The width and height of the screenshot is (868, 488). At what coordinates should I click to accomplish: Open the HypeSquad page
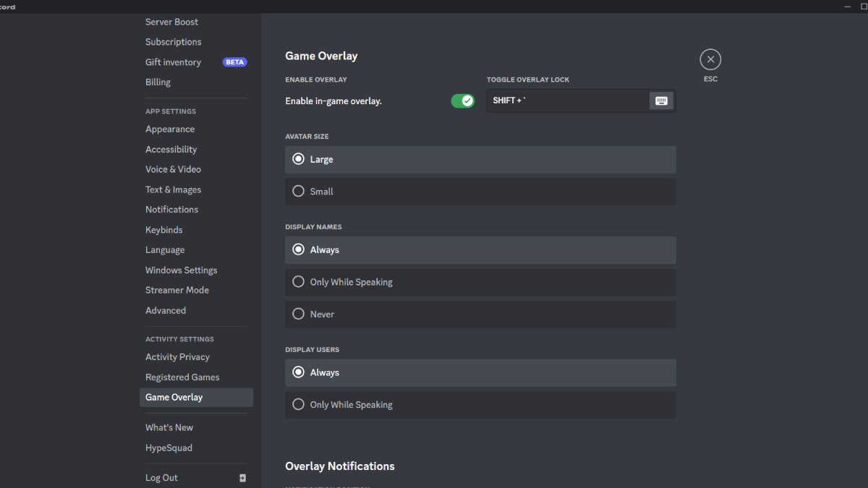coord(169,448)
